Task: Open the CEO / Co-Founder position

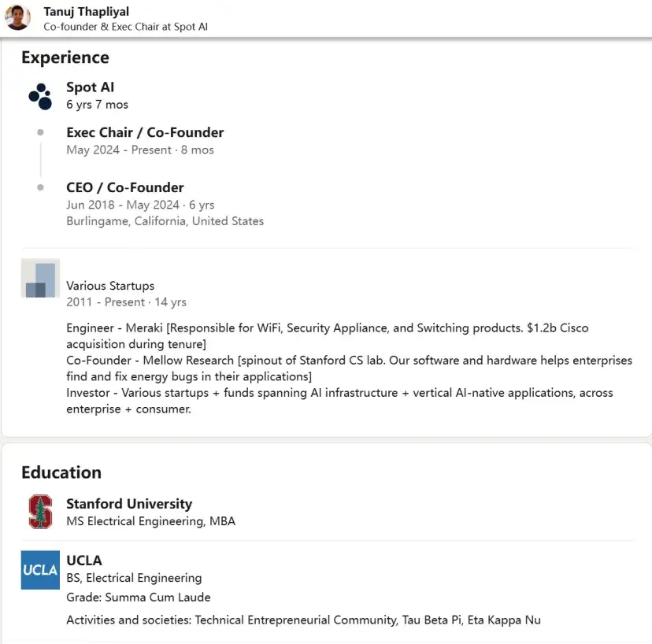Action: [x=125, y=187]
